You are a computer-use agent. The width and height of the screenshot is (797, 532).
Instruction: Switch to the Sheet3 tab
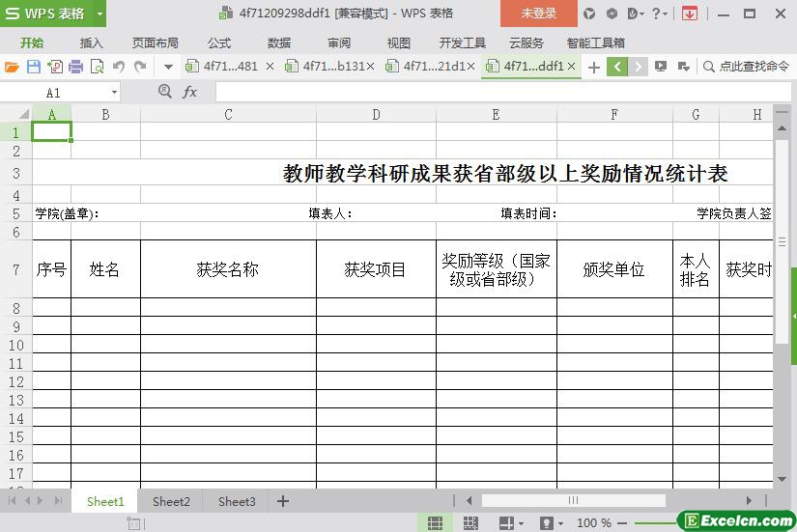pos(237,501)
